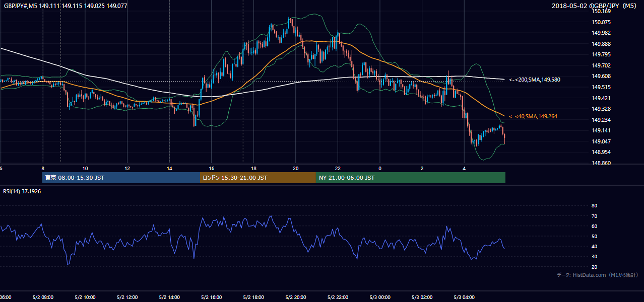644x302 pixels.
Task: Click RSI axis level 80
Action: pyautogui.click(x=594, y=206)
